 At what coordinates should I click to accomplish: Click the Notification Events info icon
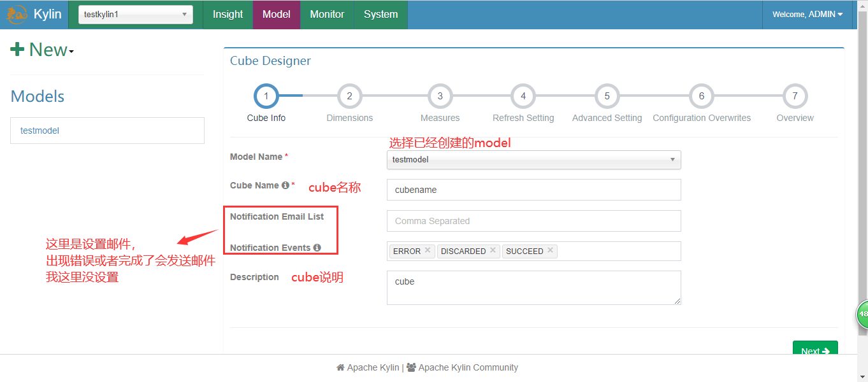[x=317, y=248]
